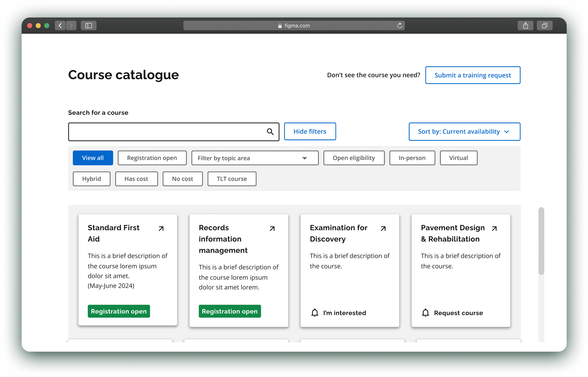Open Pavement Design & Rehabilitation arrow icon
Screen dimensions: 588x377
pyautogui.click(x=494, y=229)
